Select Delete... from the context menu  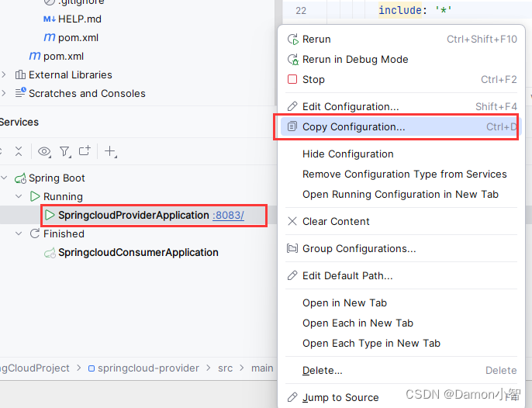pos(402,370)
